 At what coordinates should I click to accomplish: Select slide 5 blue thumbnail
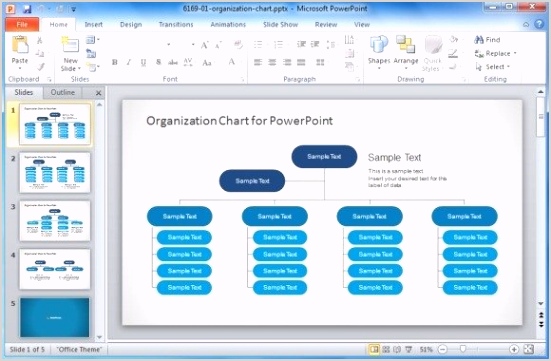tap(55, 317)
